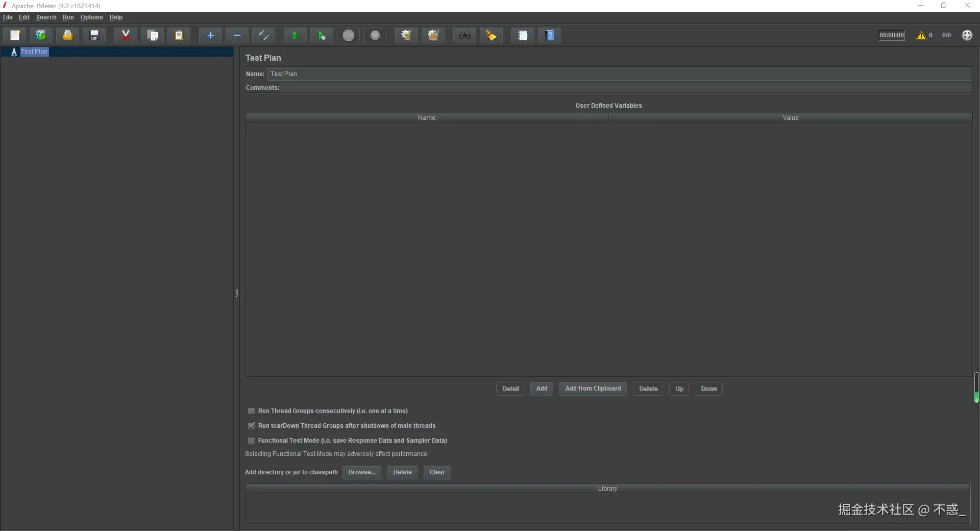Close the JMeter window

click(x=967, y=6)
